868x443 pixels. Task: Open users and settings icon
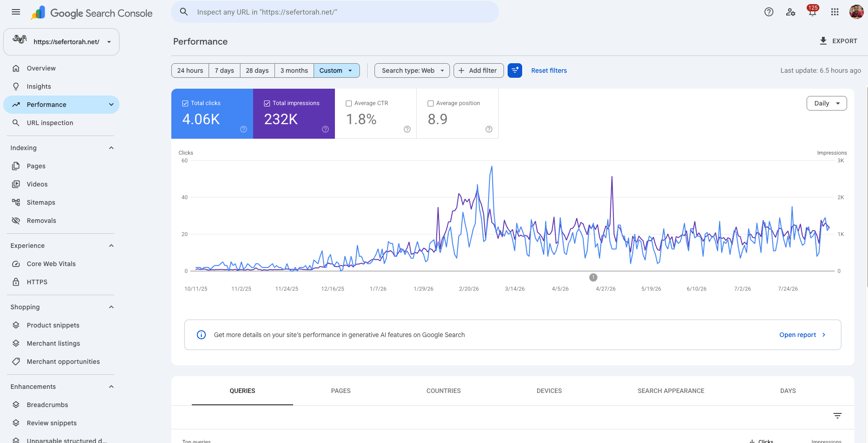click(791, 12)
